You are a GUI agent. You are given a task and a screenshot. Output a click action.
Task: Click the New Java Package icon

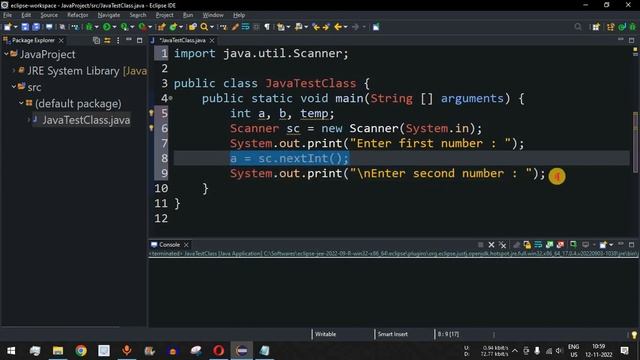[x=162, y=27]
